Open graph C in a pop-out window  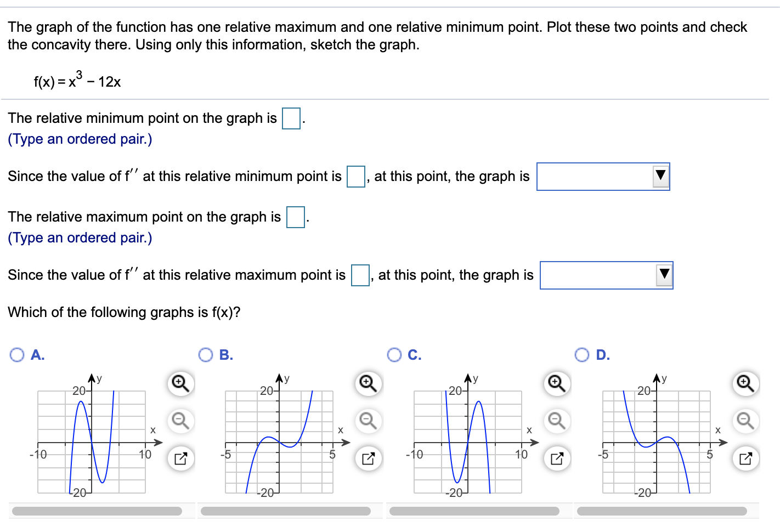click(556, 457)
